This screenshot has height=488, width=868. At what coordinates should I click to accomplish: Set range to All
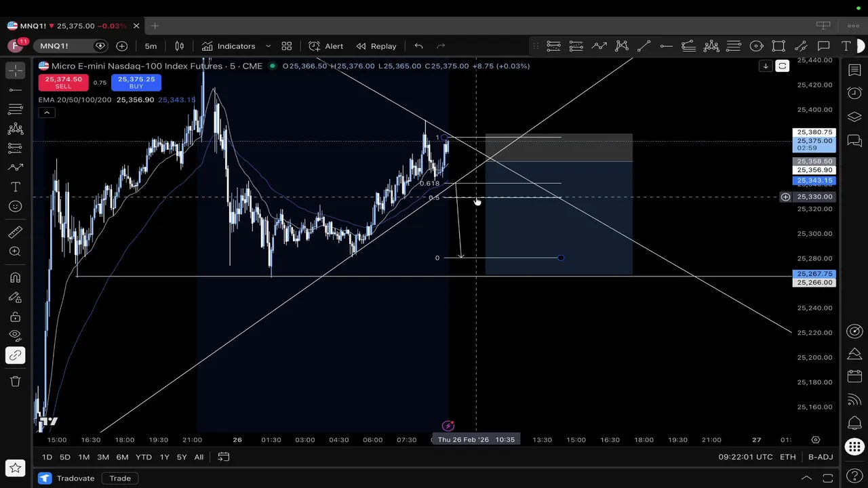pyautogui.click(x=199, y=457)
